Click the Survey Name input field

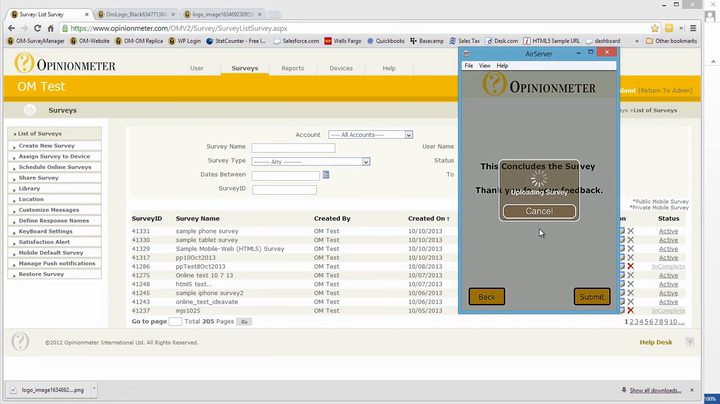pyautogui.click(x=292, y=148)
